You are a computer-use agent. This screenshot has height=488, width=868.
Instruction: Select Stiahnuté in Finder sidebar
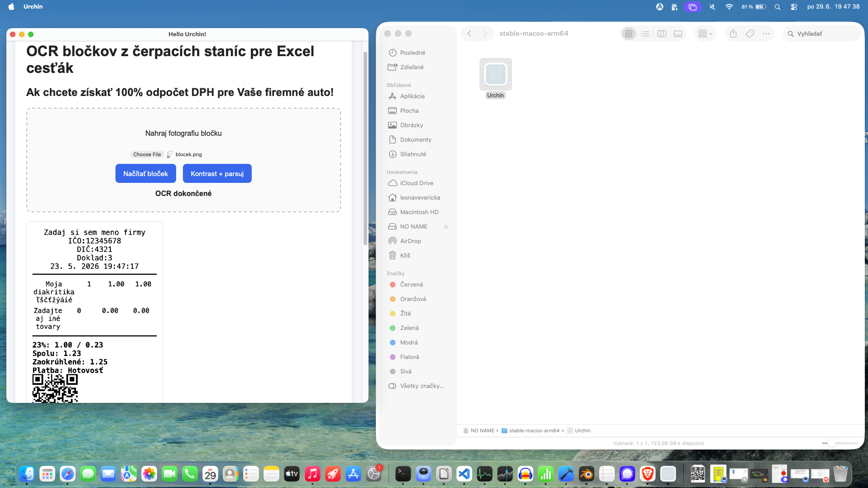[x=413, y=154]
